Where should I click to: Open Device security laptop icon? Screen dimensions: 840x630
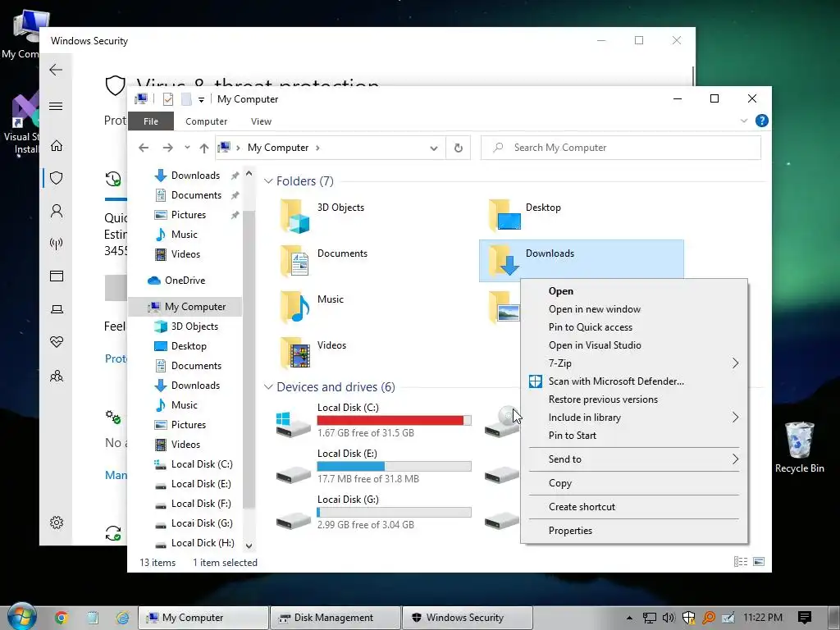click(57, 309)
